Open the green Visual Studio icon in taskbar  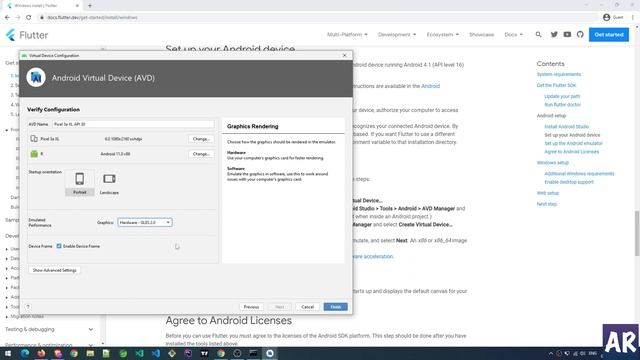point(139,353)
